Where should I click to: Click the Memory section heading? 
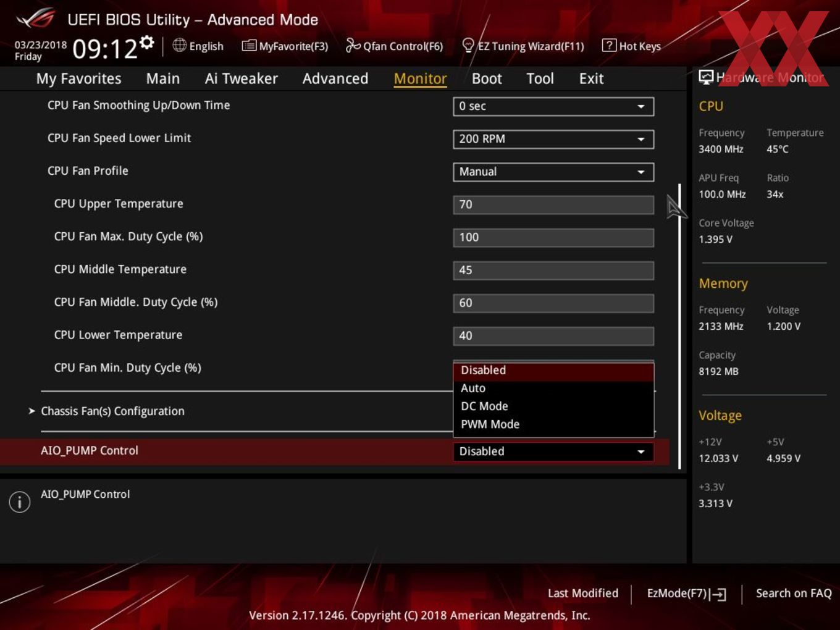click(723, 283)
